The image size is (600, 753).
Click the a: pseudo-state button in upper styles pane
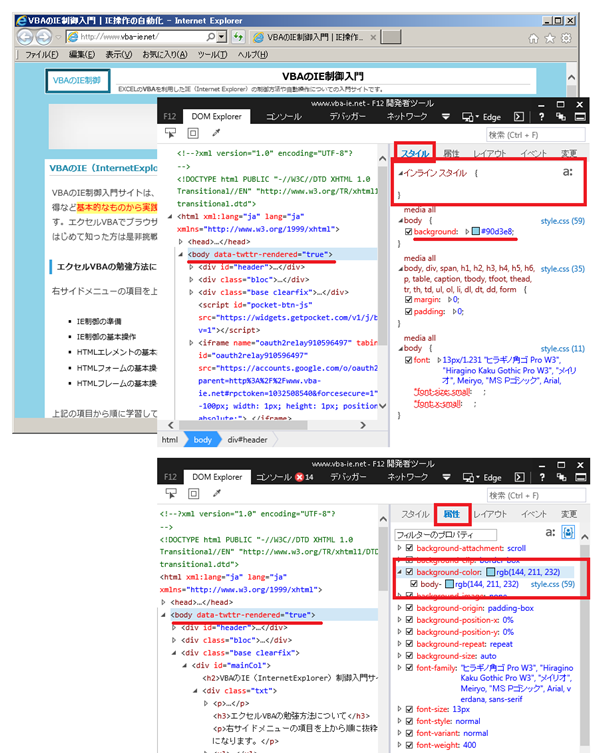(x=567, y=172)
